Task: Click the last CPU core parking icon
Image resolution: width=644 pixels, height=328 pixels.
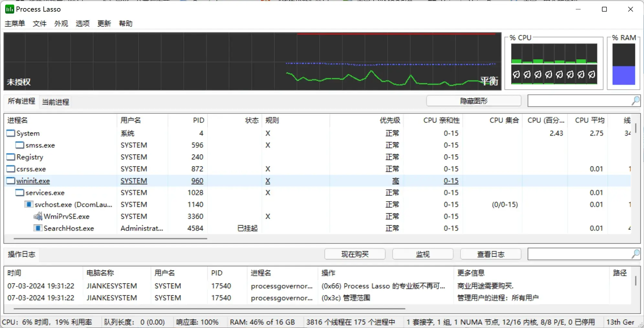Action: (592, 75)
